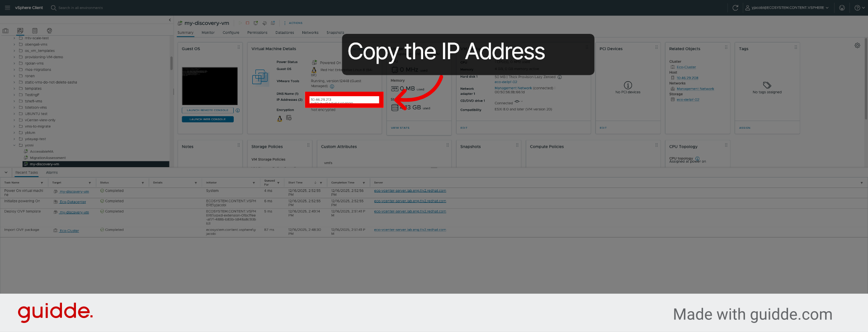Open Eco-Cluster link in Related Objects

686,67
